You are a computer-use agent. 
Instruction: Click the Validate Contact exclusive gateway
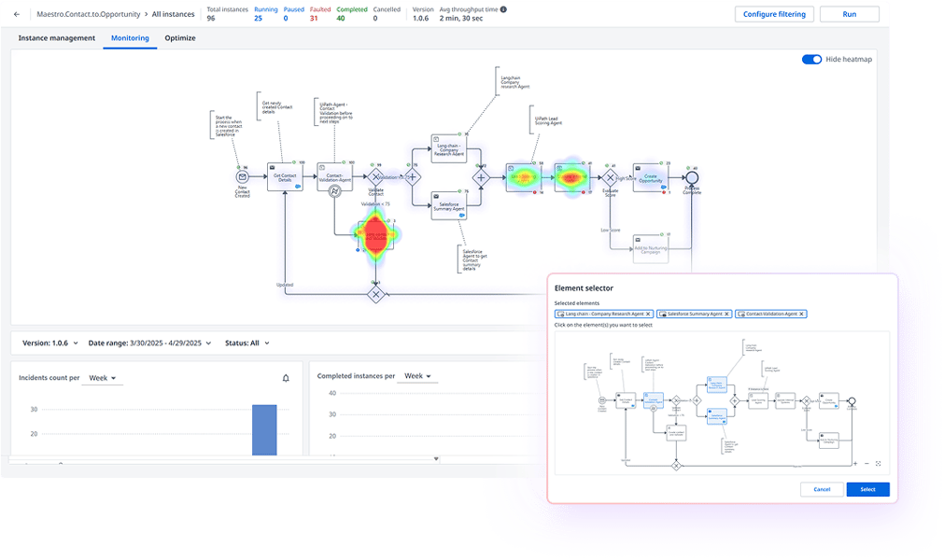click(375, 176)
